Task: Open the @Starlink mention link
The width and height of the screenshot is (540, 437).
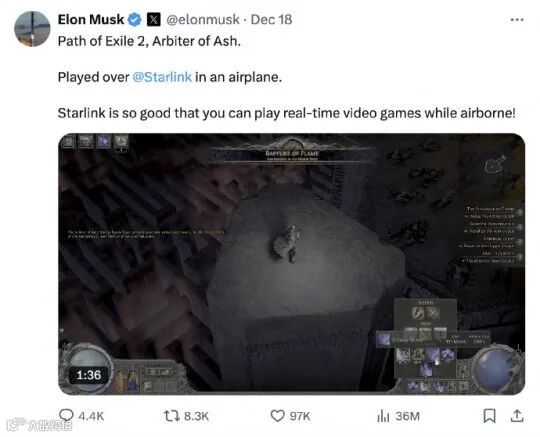Action: tap(162, 77)
